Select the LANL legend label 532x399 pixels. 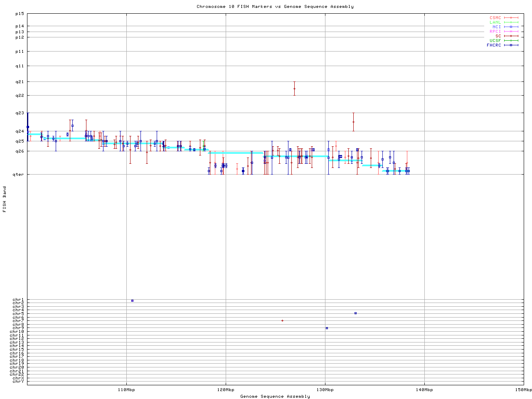pos(495,22)
